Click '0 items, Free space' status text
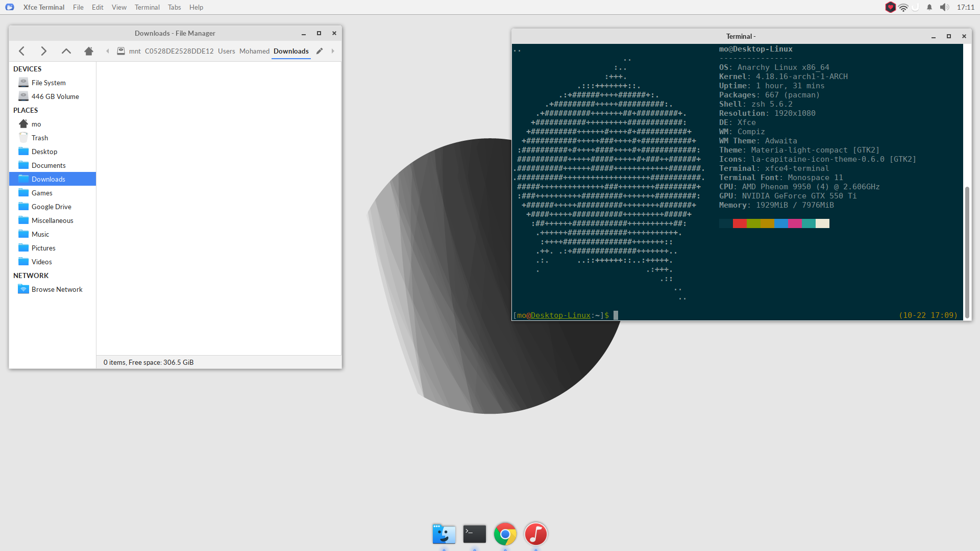Viewport: 980px width, 551px height. pyautogui.click(x=149, y=362)
